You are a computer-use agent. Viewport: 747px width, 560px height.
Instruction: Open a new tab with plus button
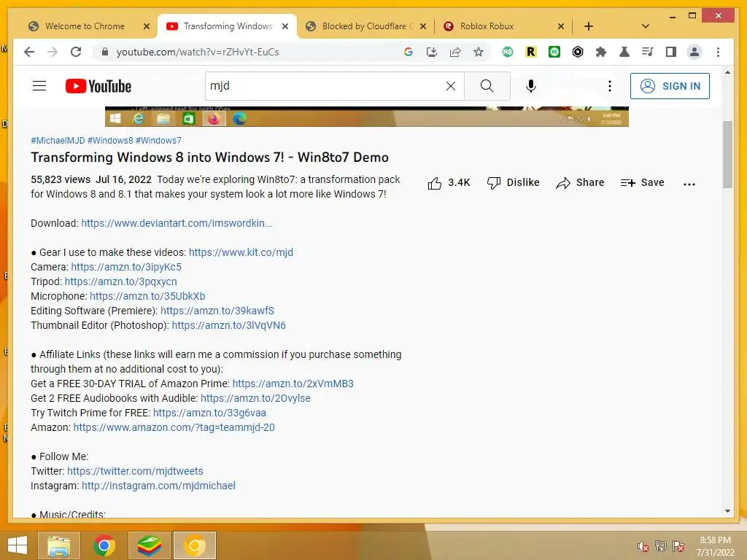click(x=589, y=26)
